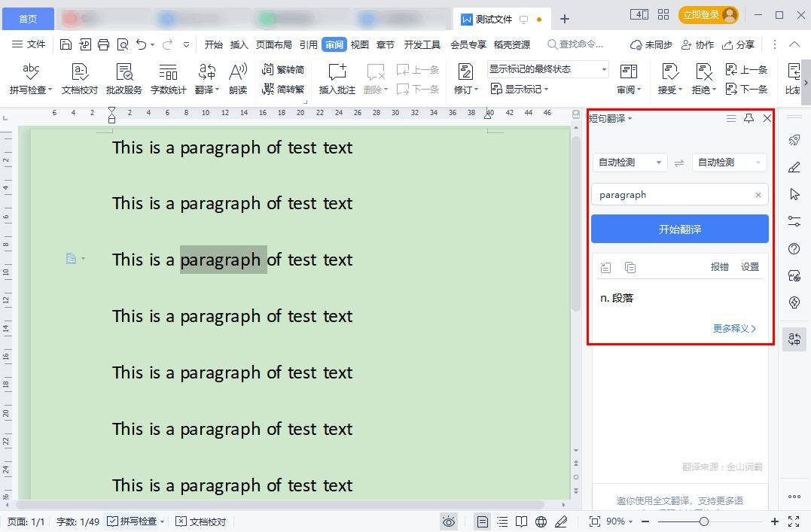Open Annotation Service (批改服务) tool
Image resolution: width=811 pixels, height=532 pixels.
[x=124, y=78]
